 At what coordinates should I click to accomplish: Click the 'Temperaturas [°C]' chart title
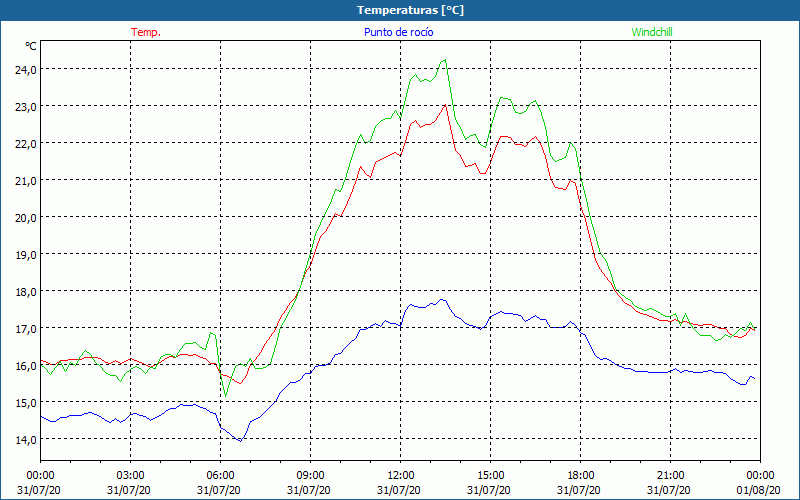click(410, 10)
